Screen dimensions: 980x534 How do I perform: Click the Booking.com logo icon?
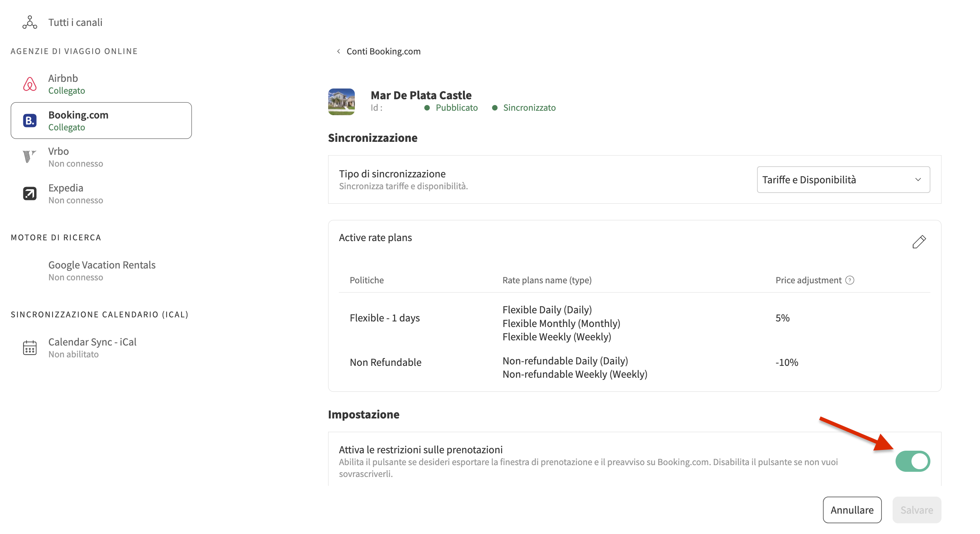coord(30,121)
